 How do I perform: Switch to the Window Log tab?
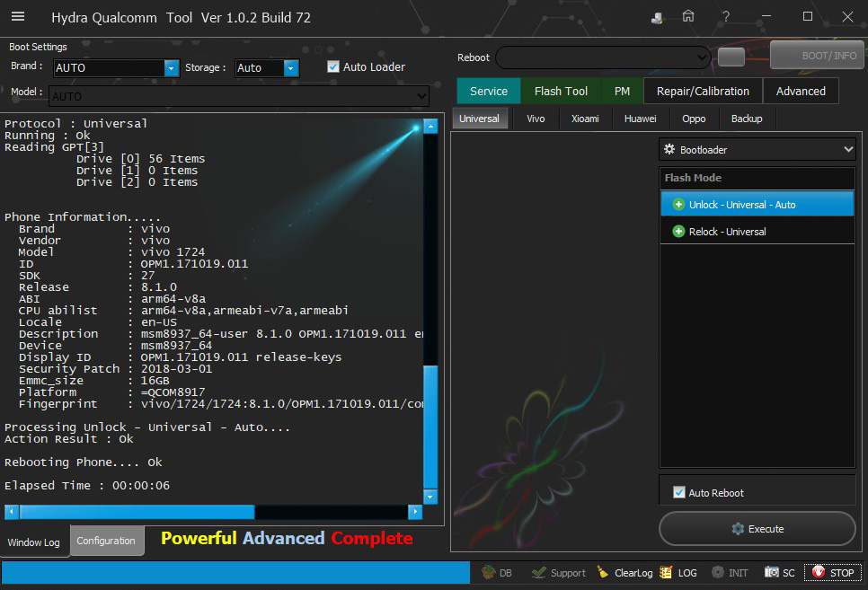34,542
